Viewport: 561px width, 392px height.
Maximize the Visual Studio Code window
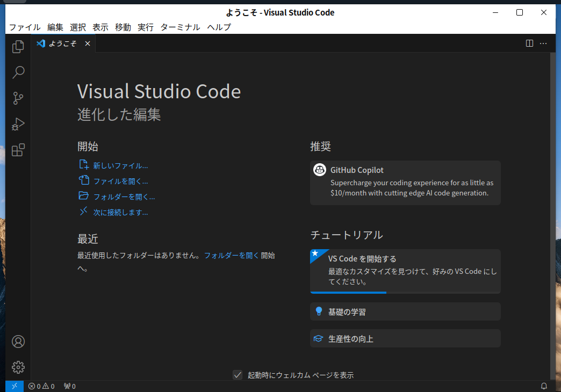520,12
